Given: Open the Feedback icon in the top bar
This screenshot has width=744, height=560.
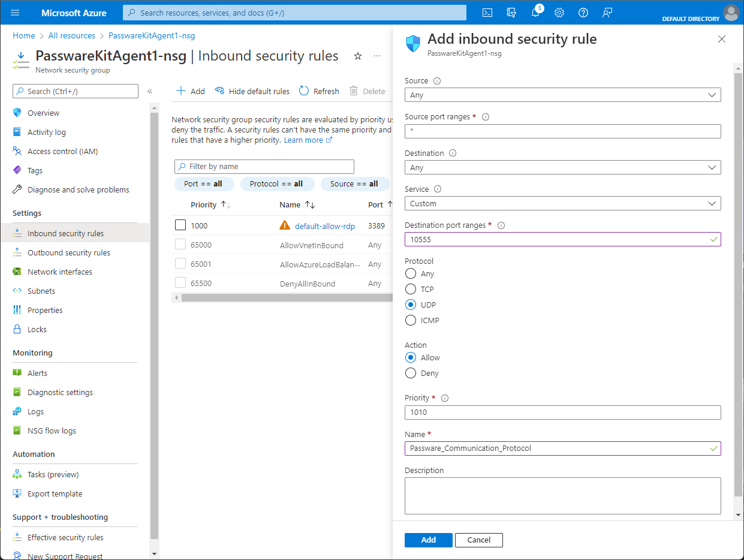Looking at the screenshot, I should click(607, 13).
